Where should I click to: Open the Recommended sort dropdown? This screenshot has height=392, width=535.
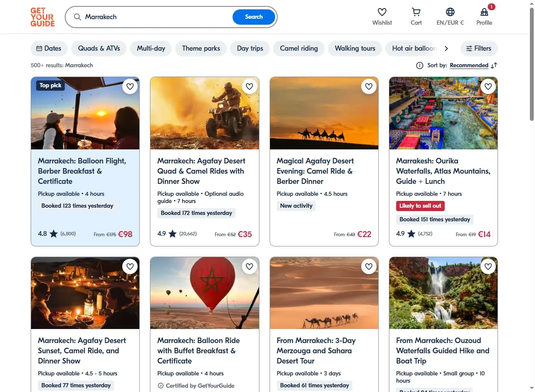tap(469, 66)
